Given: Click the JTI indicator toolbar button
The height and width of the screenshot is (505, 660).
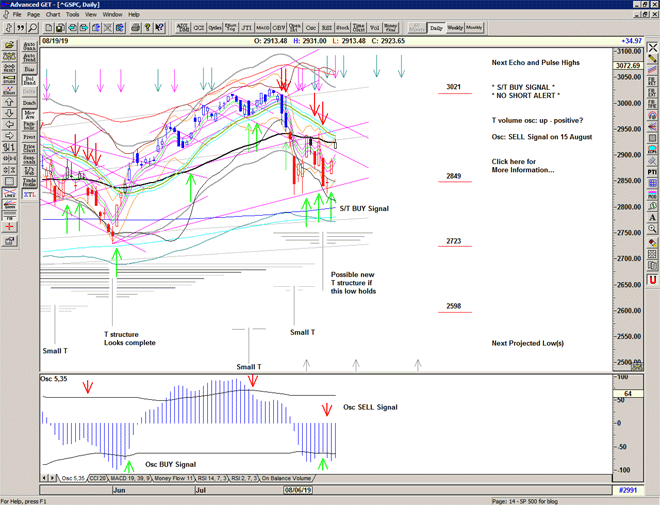Looking at the screenshot, I should [248, 28].
